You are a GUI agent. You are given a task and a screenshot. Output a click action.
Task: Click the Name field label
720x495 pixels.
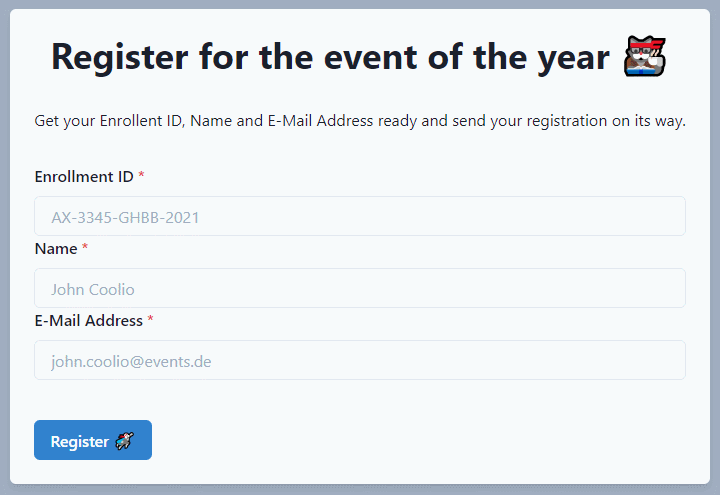[x=56, y=249]
